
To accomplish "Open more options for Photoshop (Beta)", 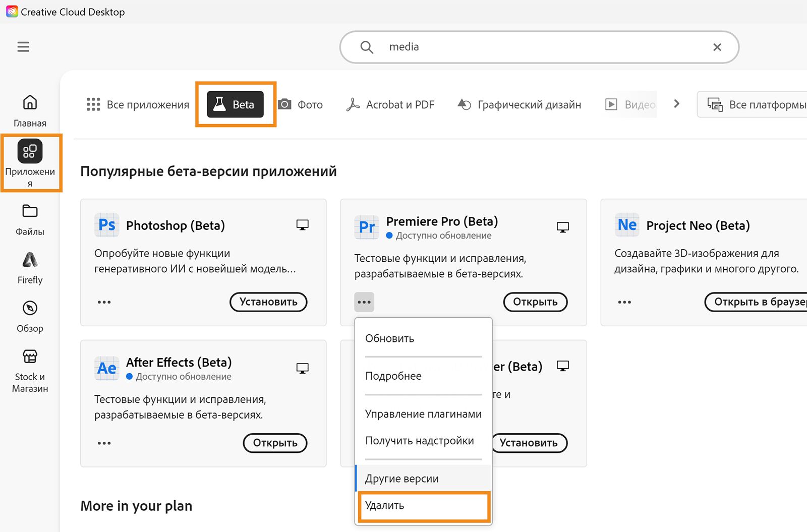I will point(104,302).
